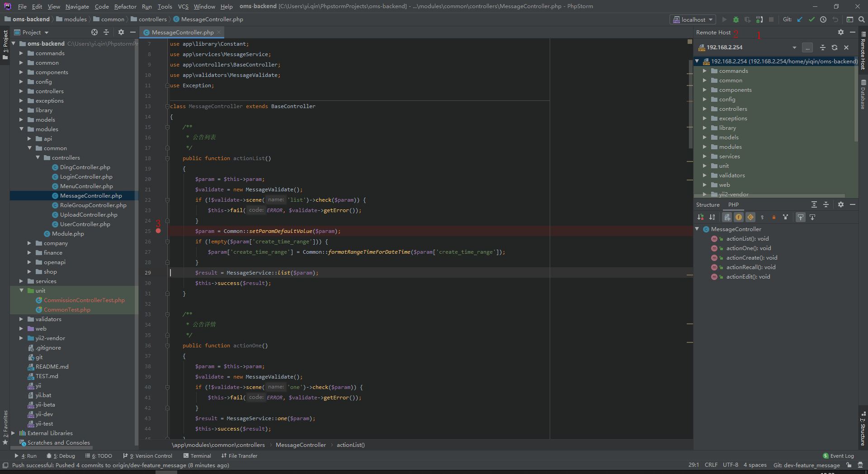The height and width of the screenshot is (474, 868).
Task: Expand commands folder in Project tree
Action: pos(21,53)
